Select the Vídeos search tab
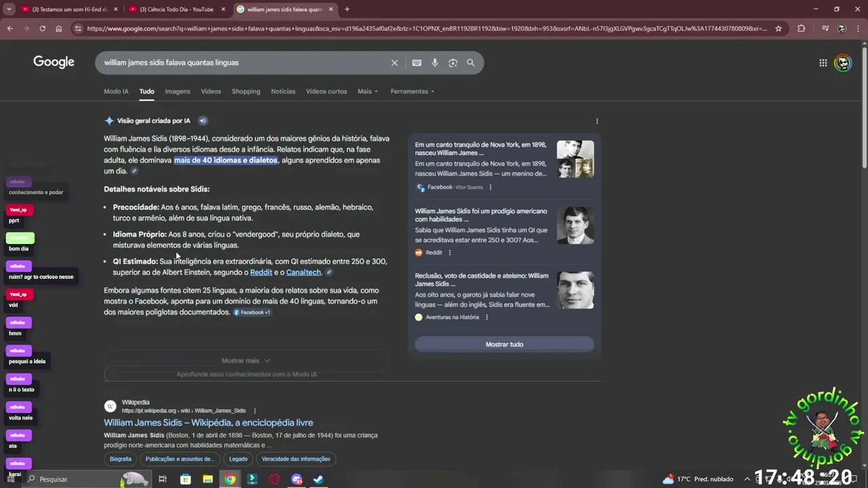The image size is (868, 488). 211,91
